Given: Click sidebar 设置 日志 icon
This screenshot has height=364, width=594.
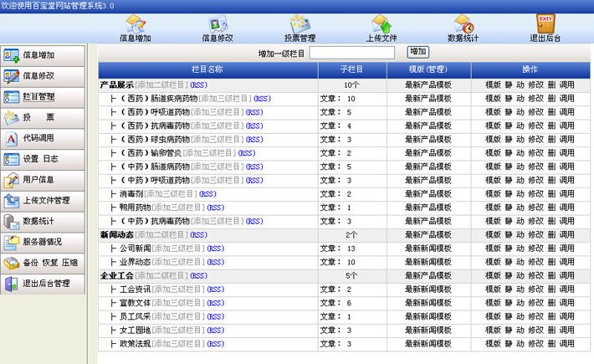Looking at the screenshot, I should (x=12, y=159).
